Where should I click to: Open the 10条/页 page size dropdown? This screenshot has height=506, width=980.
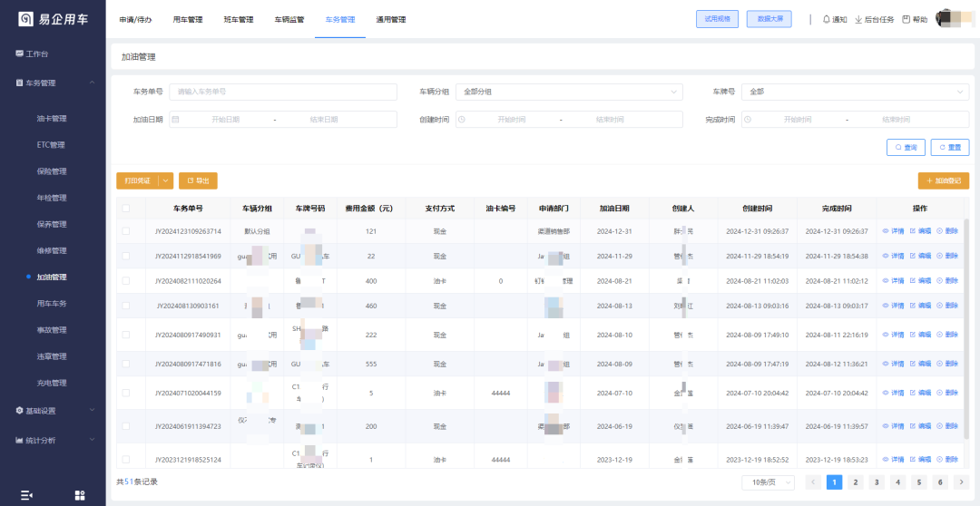[768, 482]
